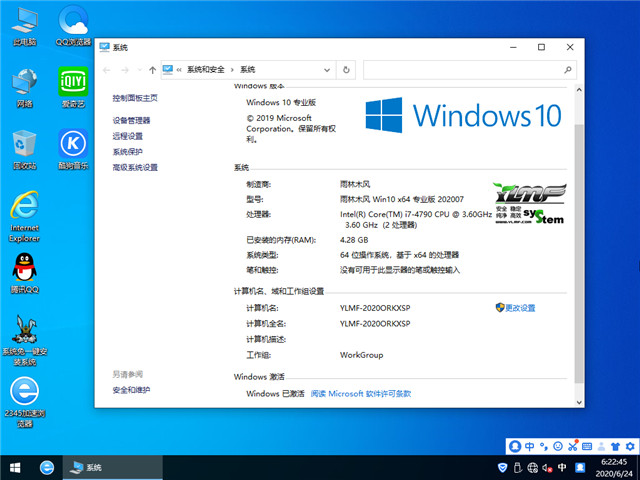Expand the address bar history dropdown

[327, 70]
